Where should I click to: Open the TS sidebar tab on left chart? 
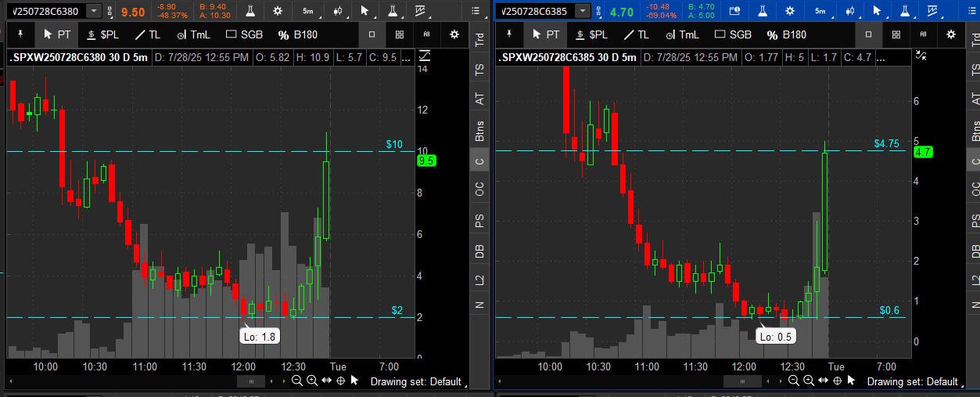[x=479, y=69]
